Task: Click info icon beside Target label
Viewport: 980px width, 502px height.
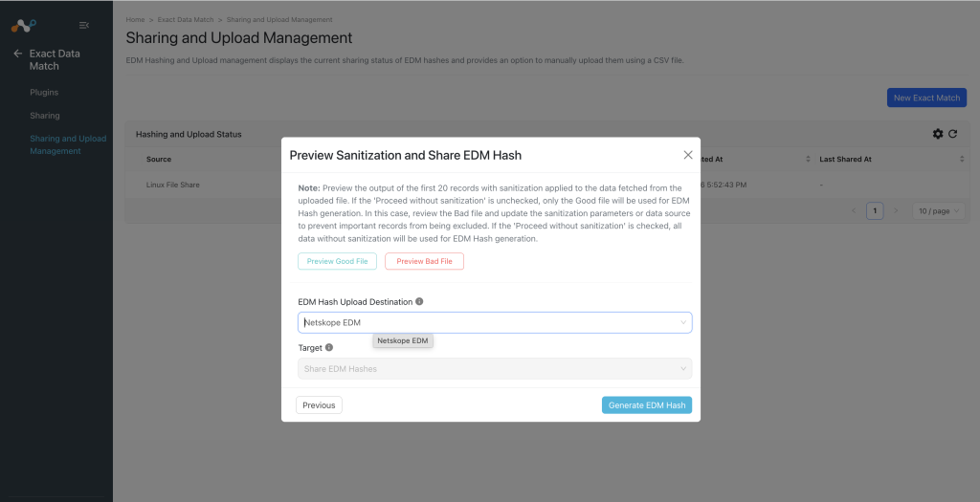Action: pos(329,347)
